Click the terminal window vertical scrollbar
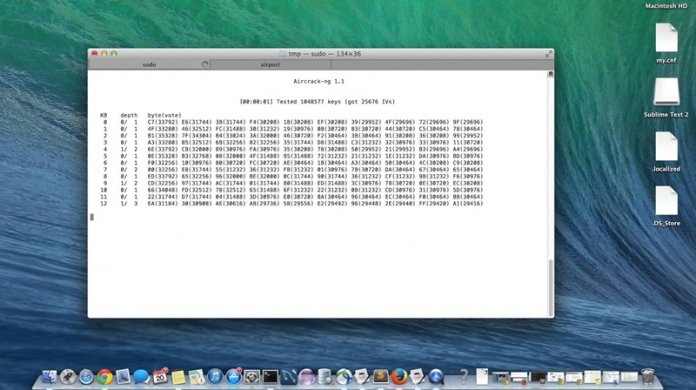Viewport: 696px width, 390px height. pos(550,287)
